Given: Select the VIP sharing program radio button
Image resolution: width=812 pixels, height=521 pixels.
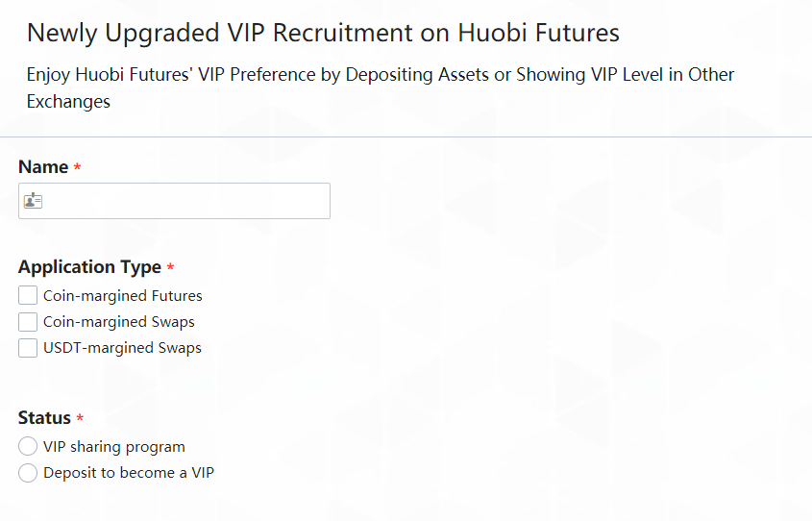Looking at the screenshot, I should [28, 447].
